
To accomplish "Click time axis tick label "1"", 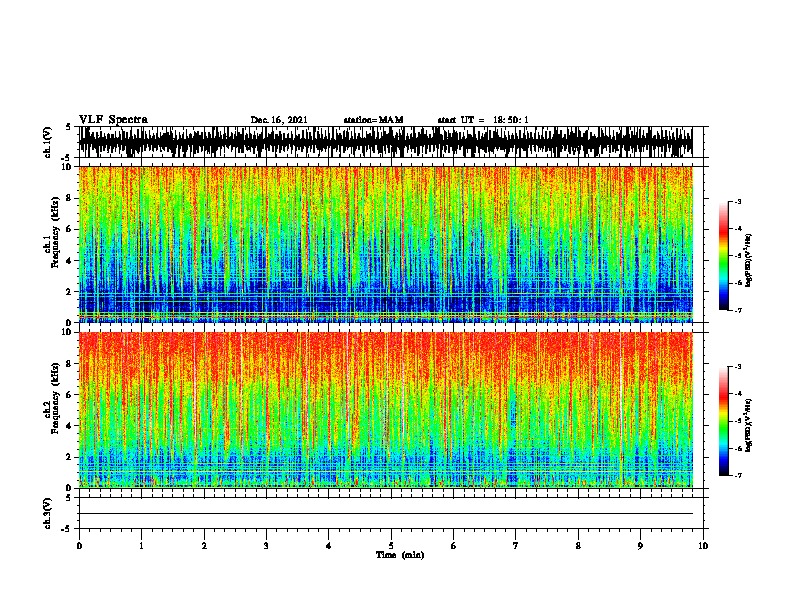I will pyautogui.click(x=141, y=546).
